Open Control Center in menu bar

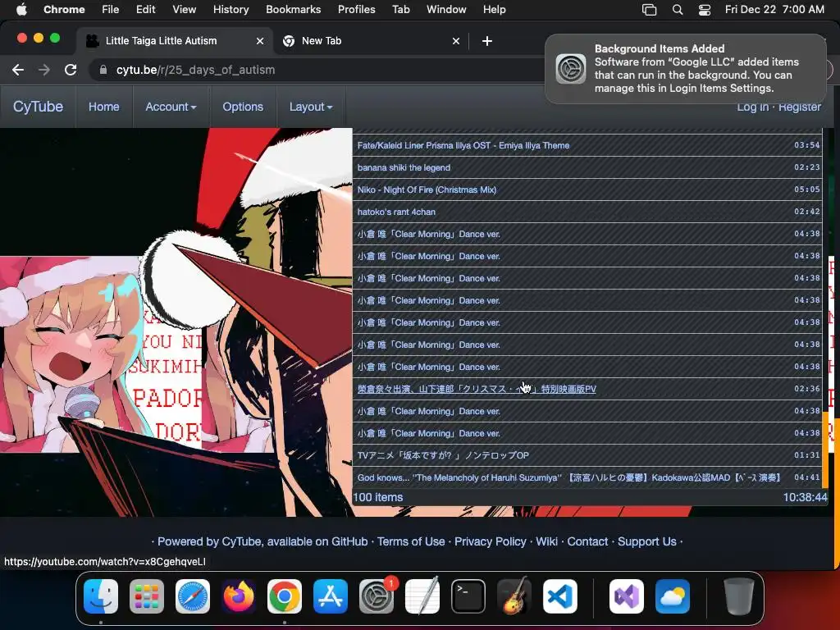coord(705,9)
